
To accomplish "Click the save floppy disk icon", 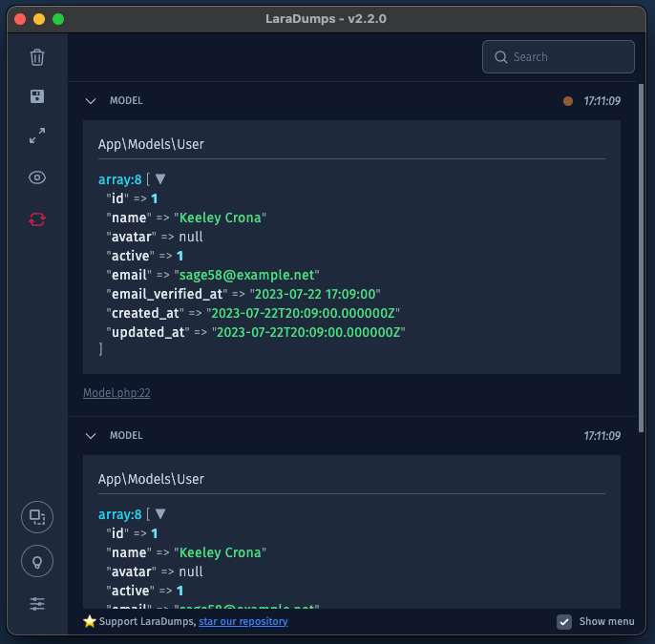I will [x=37, y=96].
